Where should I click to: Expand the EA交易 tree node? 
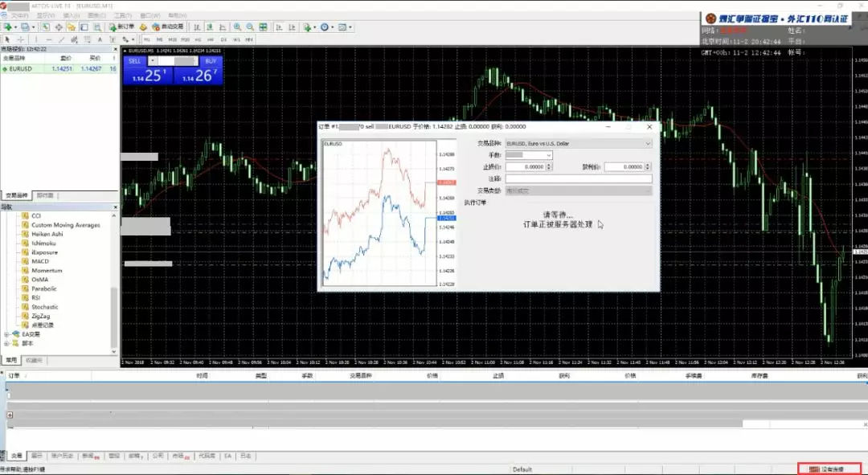point(7,334)
